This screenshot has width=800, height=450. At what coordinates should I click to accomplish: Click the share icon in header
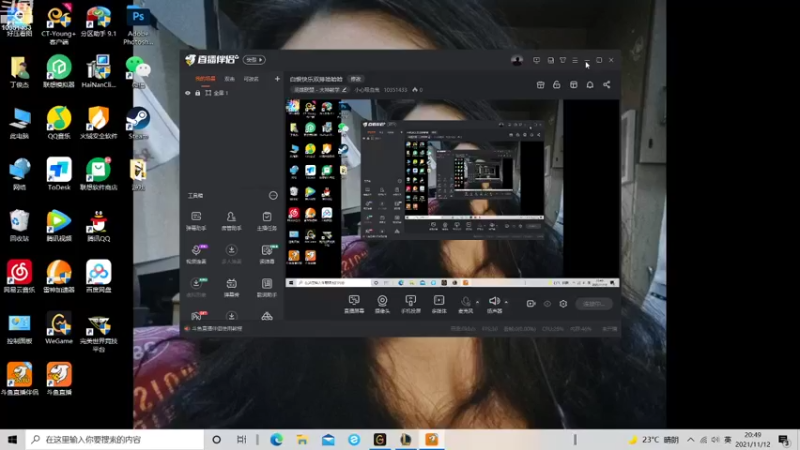[607, 85]
